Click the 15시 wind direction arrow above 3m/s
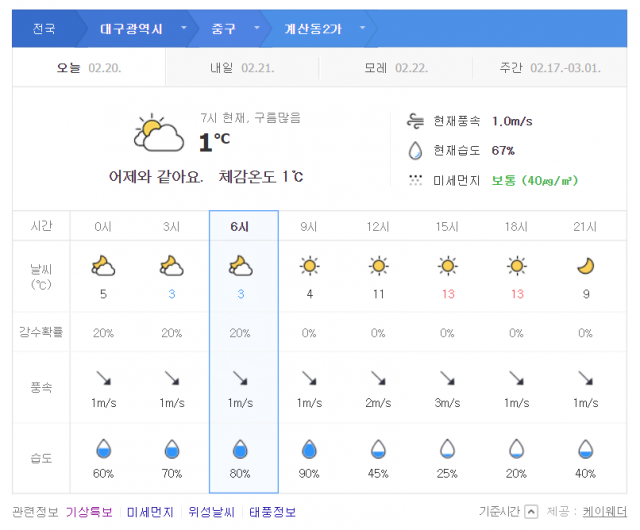Viewport: 640px width, 530px height. pos(448,378)
